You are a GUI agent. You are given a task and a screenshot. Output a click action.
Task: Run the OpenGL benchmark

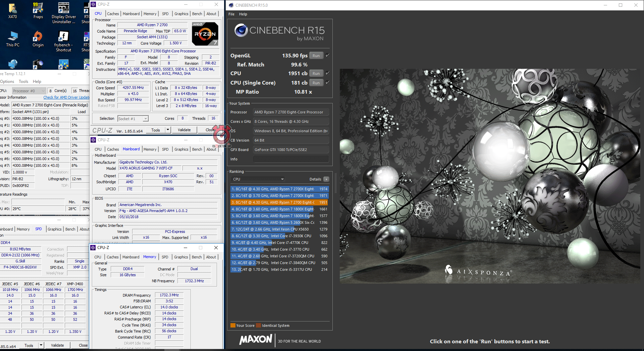(316, 56)
